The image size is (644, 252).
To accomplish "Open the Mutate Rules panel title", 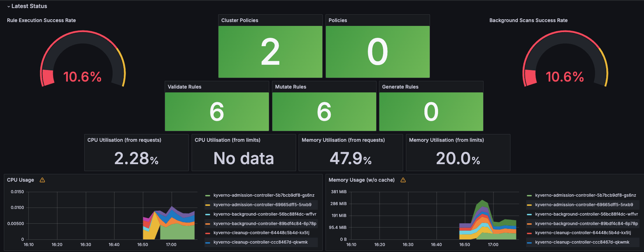I will pyautogui.click(x=291, y=87).
